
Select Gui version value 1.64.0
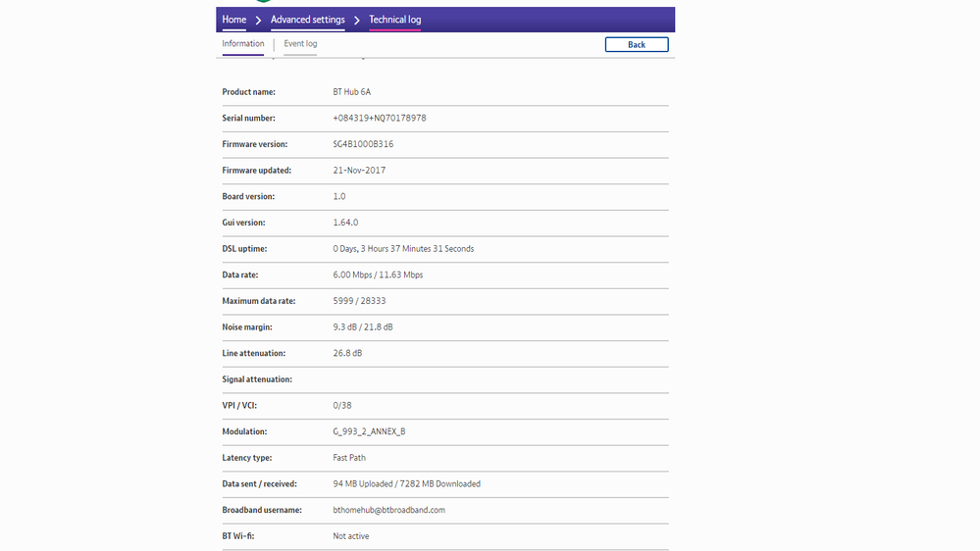345,223
